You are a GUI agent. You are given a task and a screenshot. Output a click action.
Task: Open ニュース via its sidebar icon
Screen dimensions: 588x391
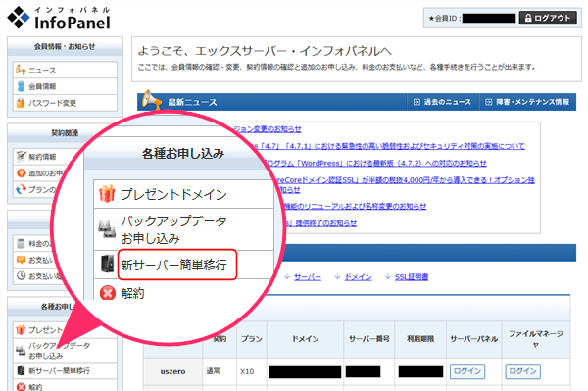click(21, 70)
